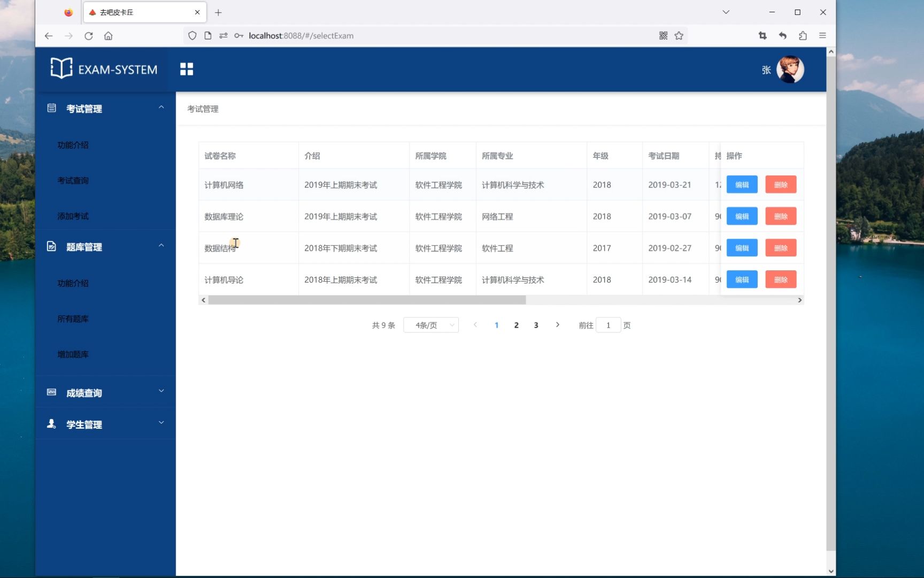This screenshot has height=578, width=924.
Task: Click the 成绩查询 message icon in sidebar
Action: pyautogui.click(x=51, y=391)
